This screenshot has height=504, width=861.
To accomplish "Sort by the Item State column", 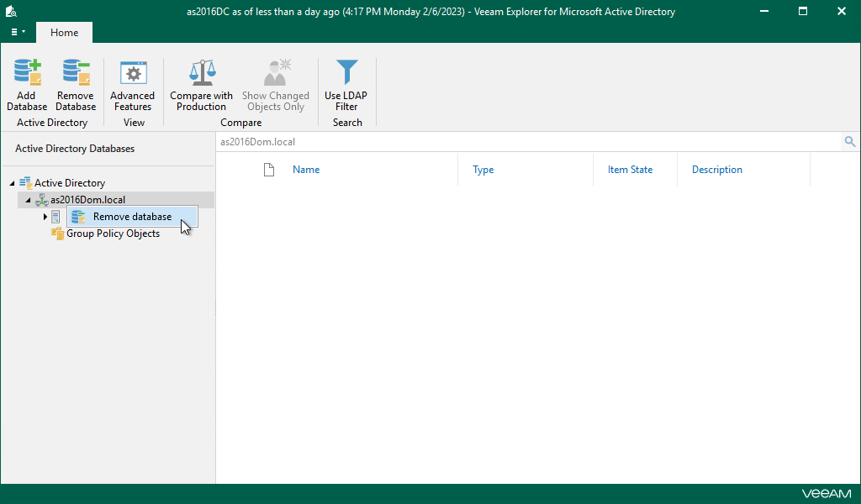I will tap(630, 170).
